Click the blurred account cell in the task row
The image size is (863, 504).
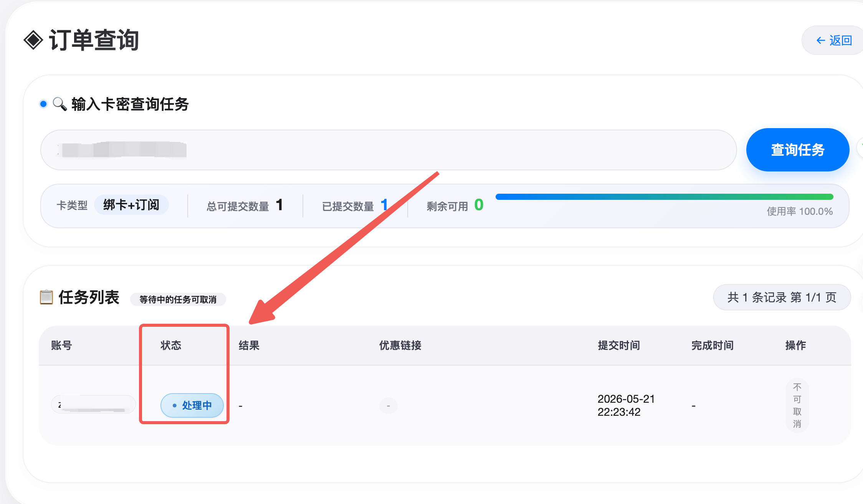pos(93,405)
